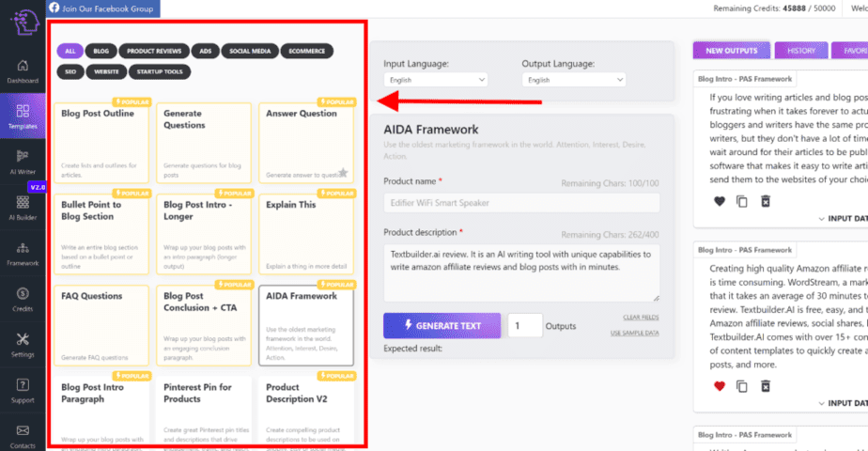This screenshot has height=451, width=868.
Task: Click the Remaining Credits counter
Action: point(774,8)
